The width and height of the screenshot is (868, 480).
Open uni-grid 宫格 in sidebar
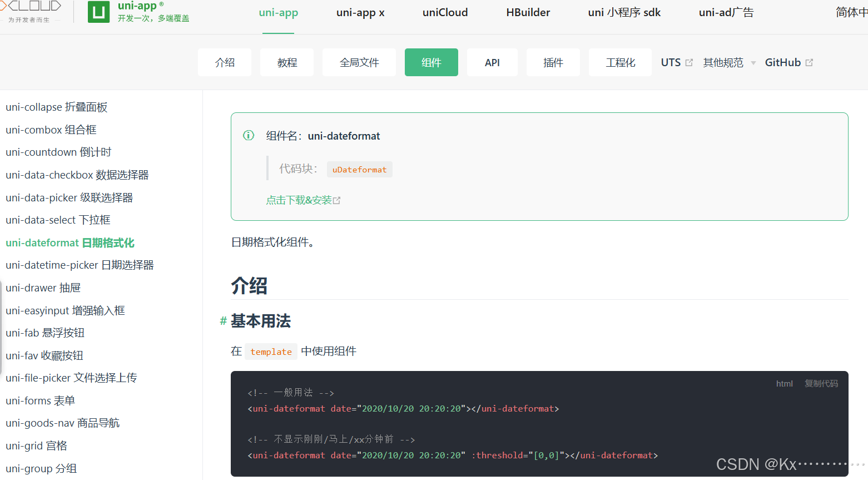coord(37,446)
